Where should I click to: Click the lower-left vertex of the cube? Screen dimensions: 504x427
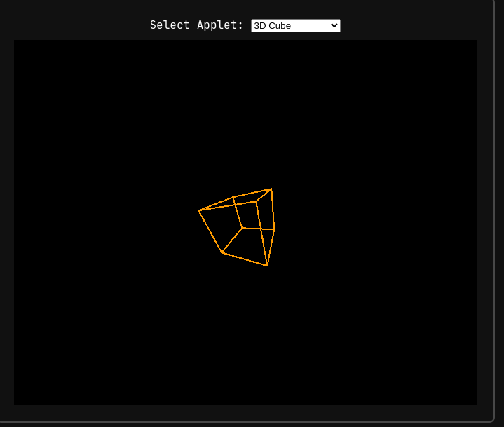pyautogui.click(x=222, y=252)
